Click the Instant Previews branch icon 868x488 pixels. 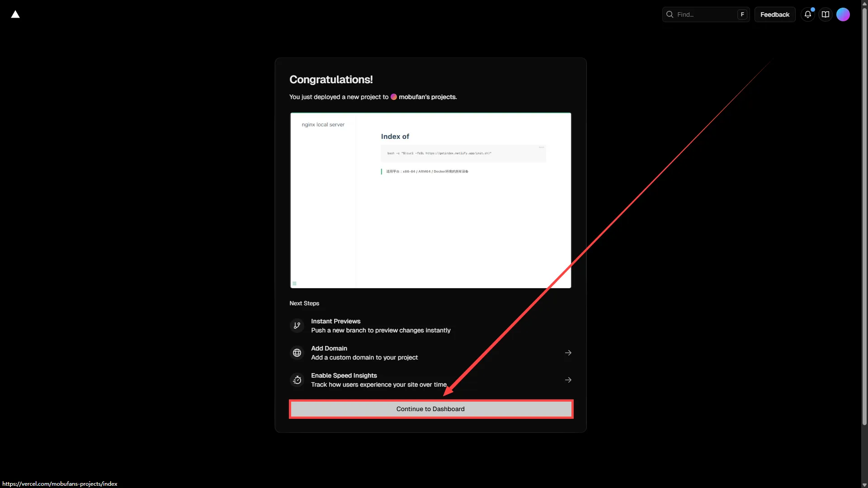point(297,326)
